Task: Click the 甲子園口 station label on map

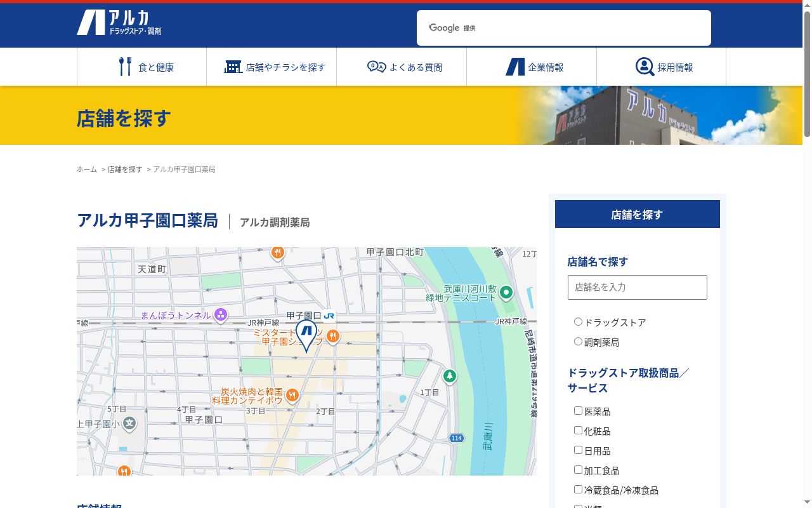Action: click(x=304, y=316)
